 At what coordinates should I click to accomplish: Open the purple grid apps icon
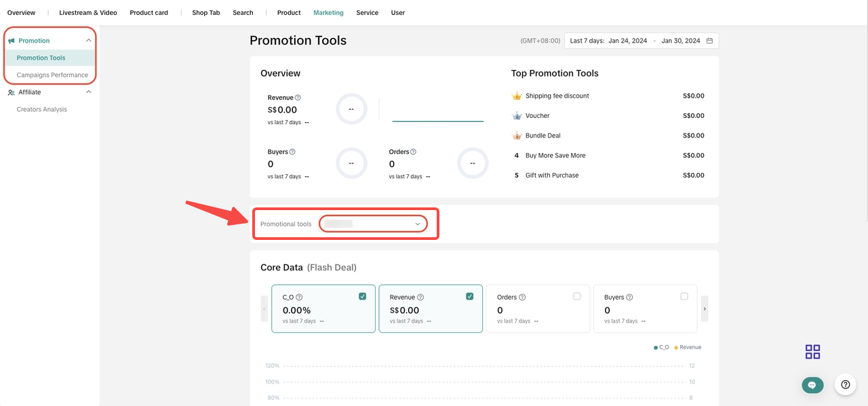tap(812, 352)
